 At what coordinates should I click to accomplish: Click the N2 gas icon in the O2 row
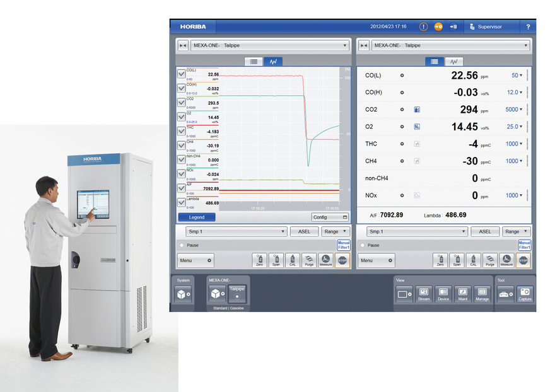click(x=417, y=127)
